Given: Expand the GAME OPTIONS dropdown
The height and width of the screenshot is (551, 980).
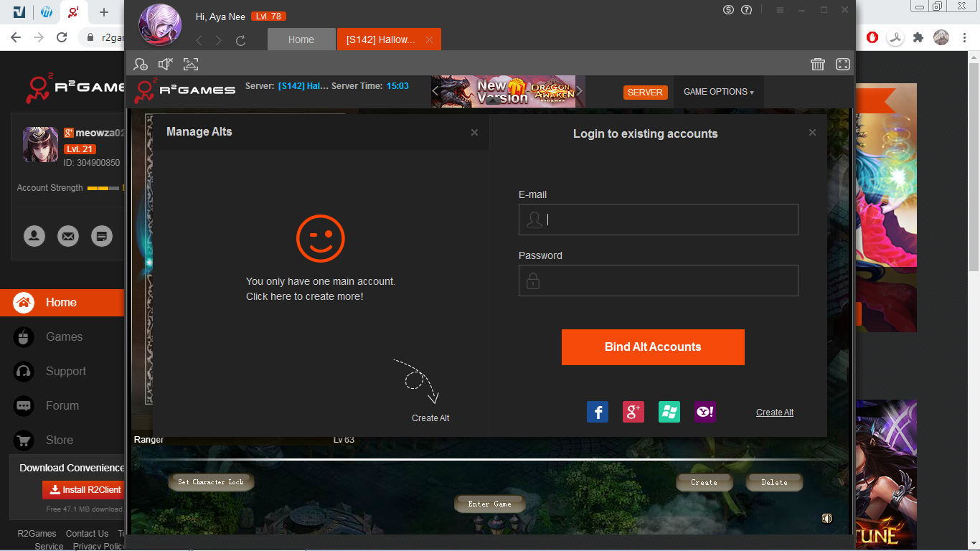Looking at the screenshot, I should (718, 92).
